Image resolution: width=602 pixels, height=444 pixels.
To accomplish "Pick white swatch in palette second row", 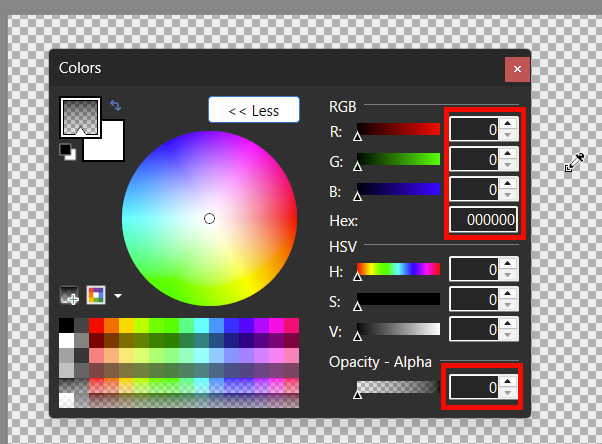I will [x=66, y=340].
